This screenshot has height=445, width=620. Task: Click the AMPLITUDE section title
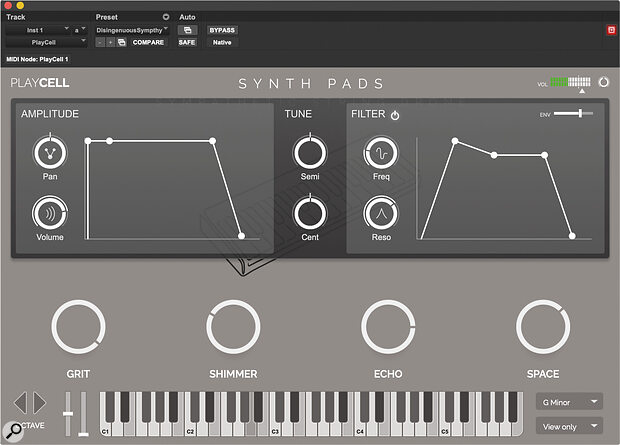coord(50,114)
